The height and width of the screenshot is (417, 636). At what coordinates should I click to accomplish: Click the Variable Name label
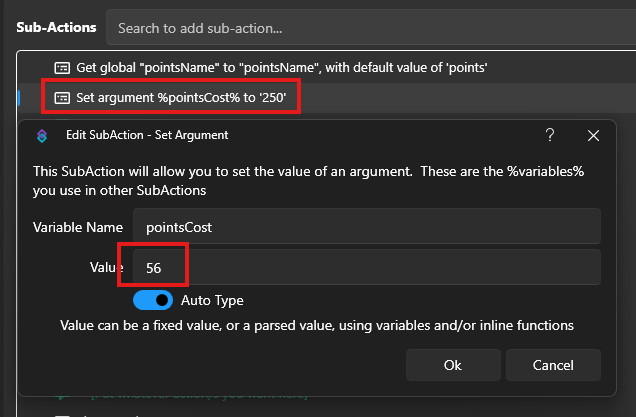tap(77, 226)
